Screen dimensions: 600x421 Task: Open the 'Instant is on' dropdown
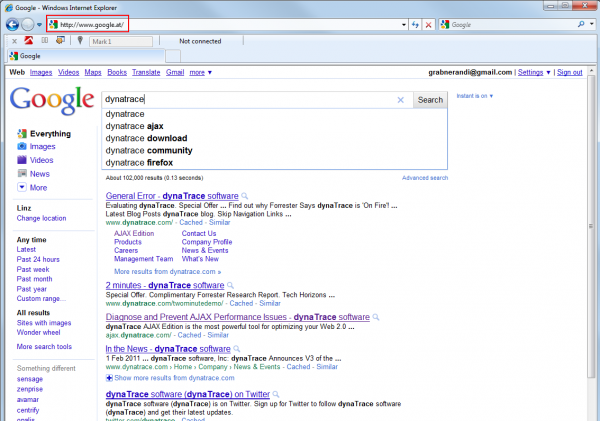point(474,96)
